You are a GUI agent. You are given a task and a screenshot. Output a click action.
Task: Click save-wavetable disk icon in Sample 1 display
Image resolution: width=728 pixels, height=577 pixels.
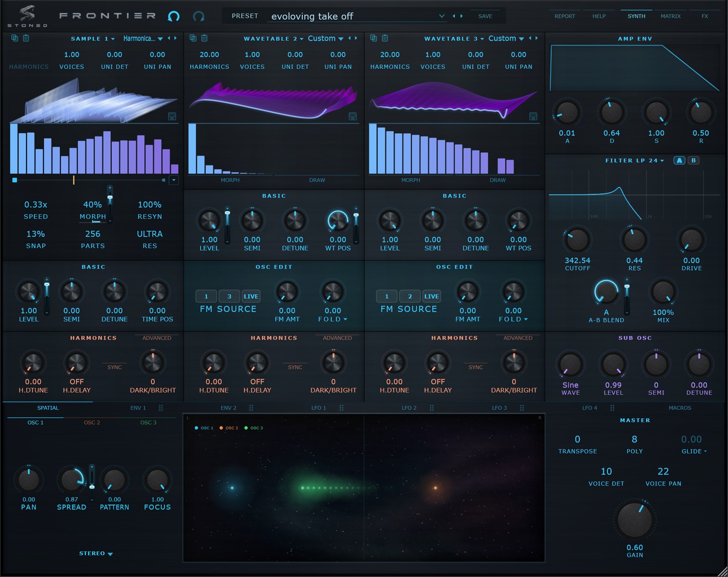click(172, 116)
